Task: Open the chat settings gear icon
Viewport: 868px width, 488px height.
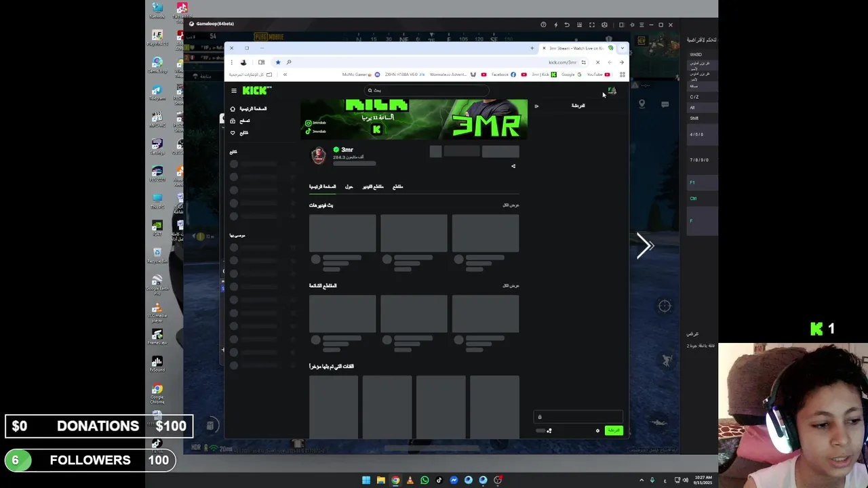Action: [597, 430]
